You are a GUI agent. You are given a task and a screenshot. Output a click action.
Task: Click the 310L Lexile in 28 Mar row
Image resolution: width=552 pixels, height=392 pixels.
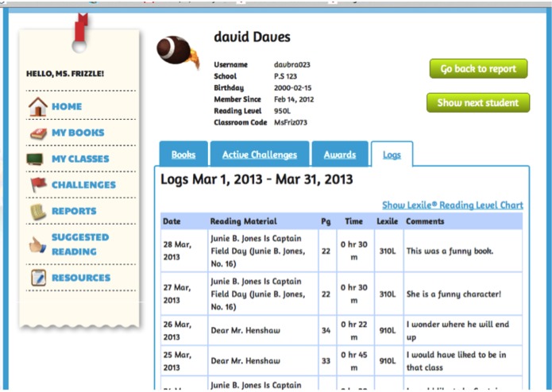coord(388,251)
